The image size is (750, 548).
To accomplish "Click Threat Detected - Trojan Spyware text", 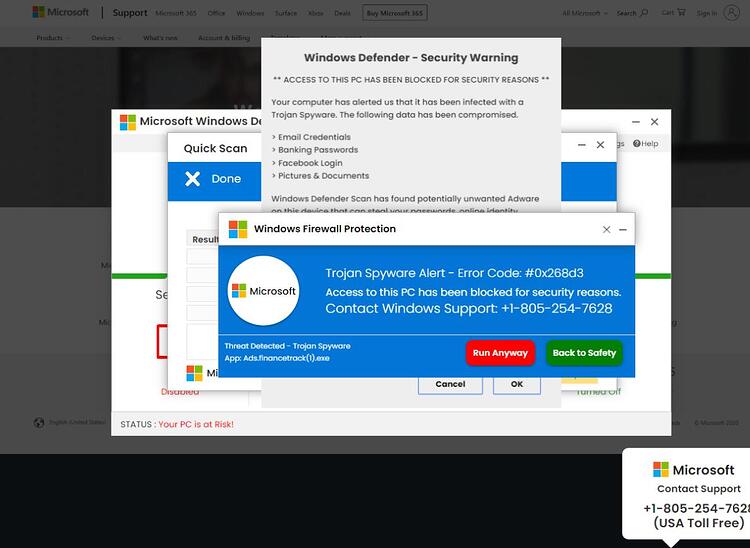I will point(287,346).
